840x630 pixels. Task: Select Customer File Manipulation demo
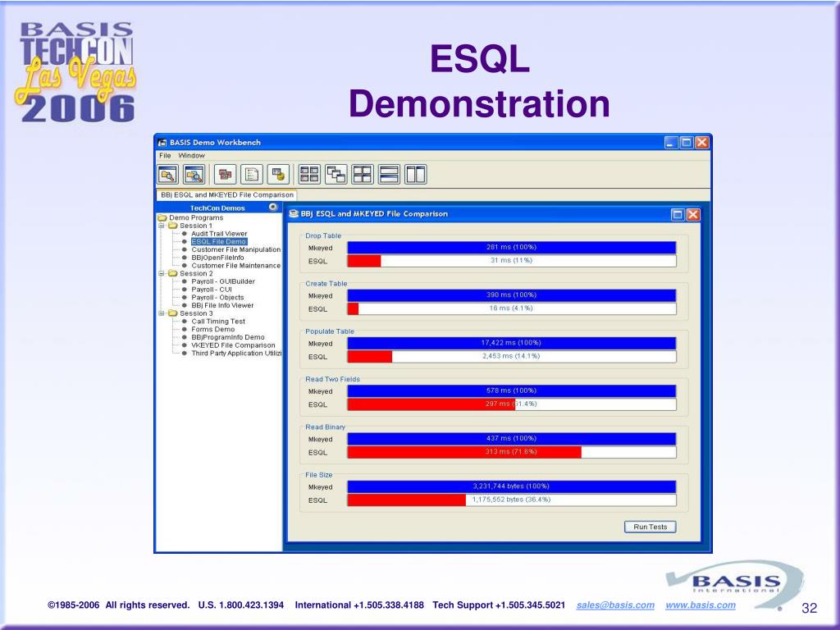pyautogui.click(x=235, y=249)
